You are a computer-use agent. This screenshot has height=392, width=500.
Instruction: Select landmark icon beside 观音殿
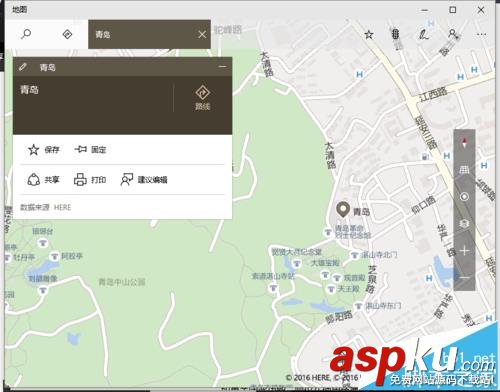pyautogui.click(x=337, y=278)
